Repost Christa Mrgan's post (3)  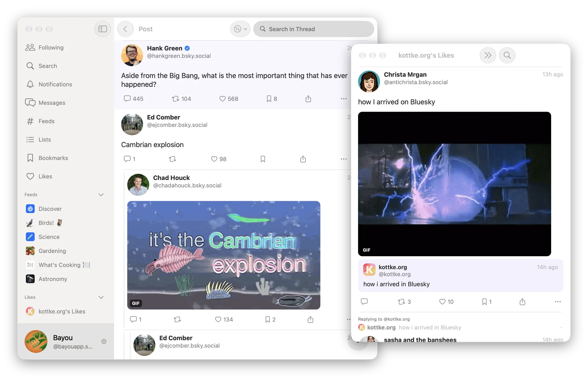click(x=404, y=302)
